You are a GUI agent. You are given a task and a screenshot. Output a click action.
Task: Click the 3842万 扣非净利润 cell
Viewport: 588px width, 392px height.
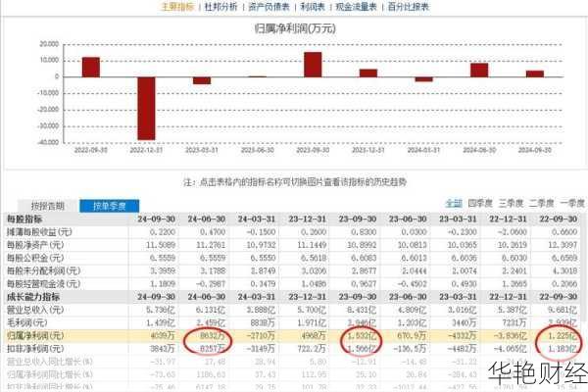click(163, 349)
